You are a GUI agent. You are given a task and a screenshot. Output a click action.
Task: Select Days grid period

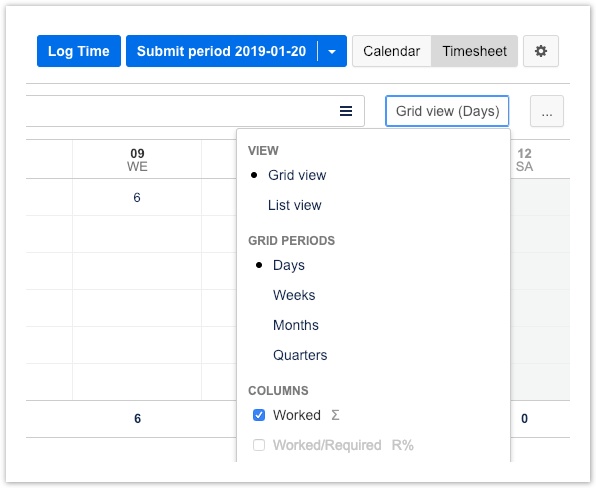pos(288,265)
